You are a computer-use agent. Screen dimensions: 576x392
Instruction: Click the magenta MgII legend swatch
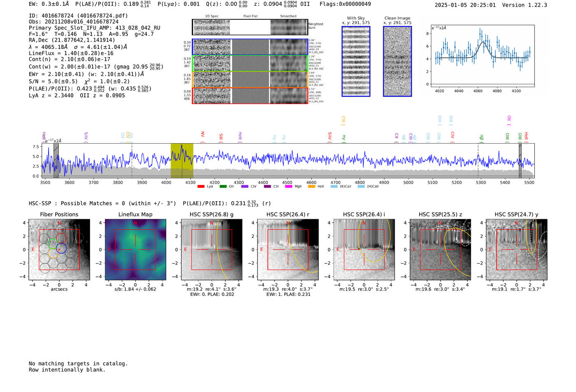288,186
